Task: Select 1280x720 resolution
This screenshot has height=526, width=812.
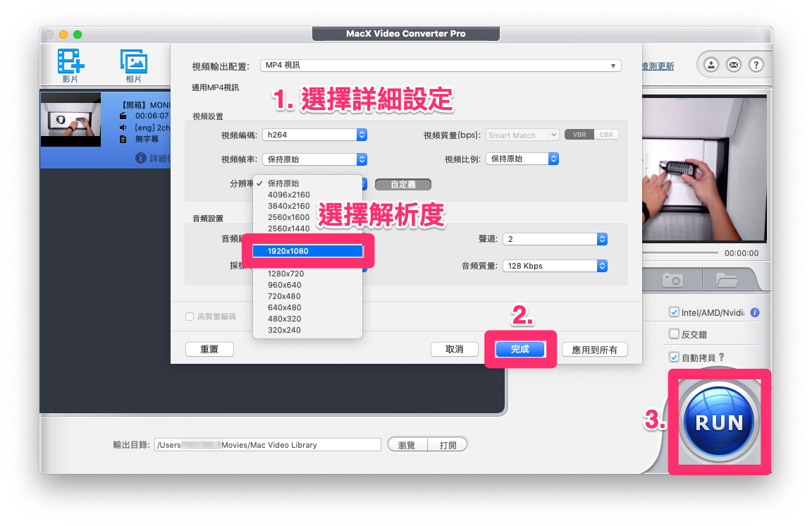Action: (x=307, y=274)
